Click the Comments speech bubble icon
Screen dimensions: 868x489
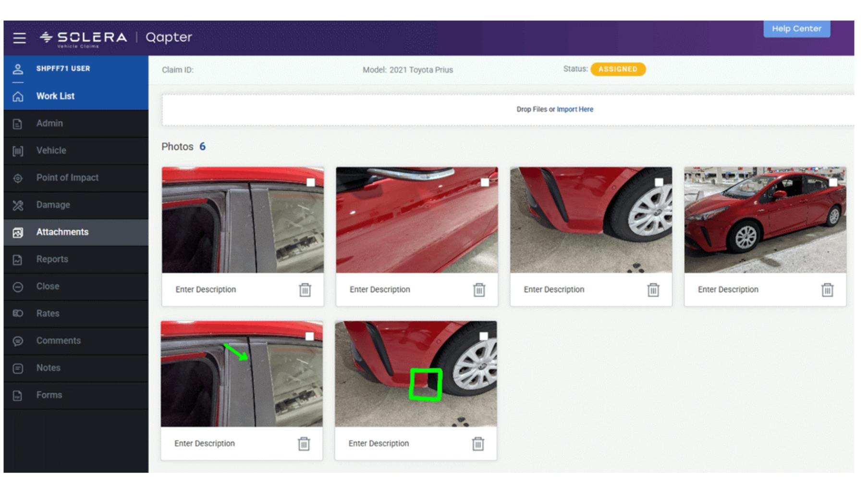[x=18, y=341]
